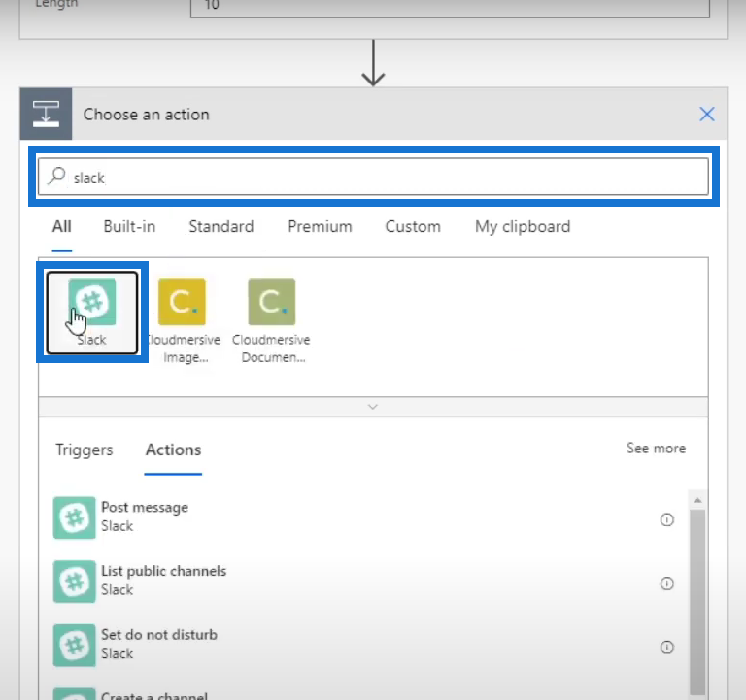
Task: Click the Slack icon beside List public channels
Action: [x=74, y=582]
